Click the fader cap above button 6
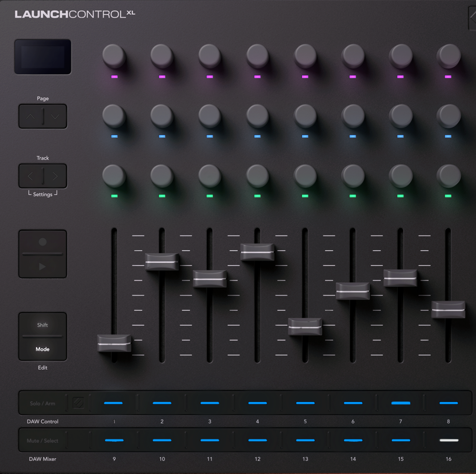This screenshot has height=474, width=476. click(353, 291)
